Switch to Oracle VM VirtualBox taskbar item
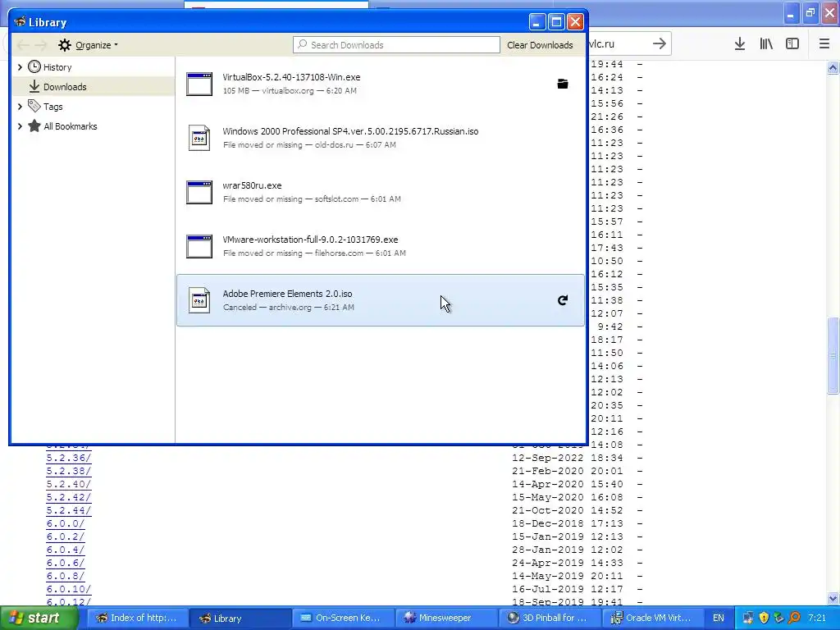Screen dimensions: 840x630 pos(652,618)
